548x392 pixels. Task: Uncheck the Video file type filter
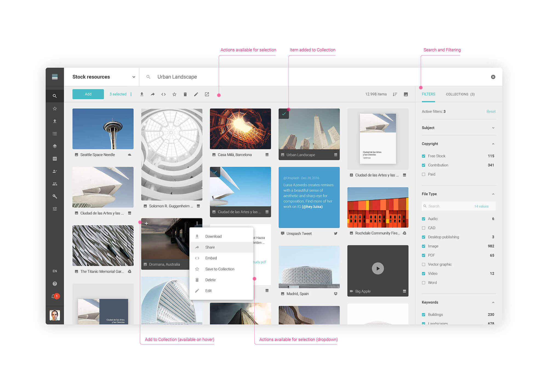(x=424, y=273)
